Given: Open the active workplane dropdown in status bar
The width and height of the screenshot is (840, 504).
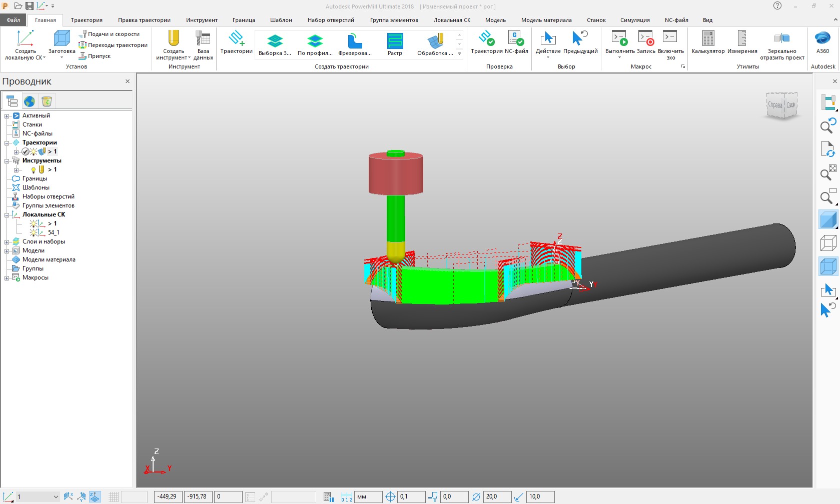Looking at the screenshot, I should pos(56,496).
